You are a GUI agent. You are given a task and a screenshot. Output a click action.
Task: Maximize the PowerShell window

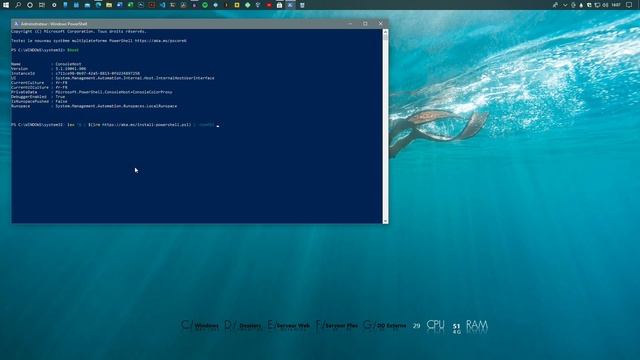click(365, 24)
